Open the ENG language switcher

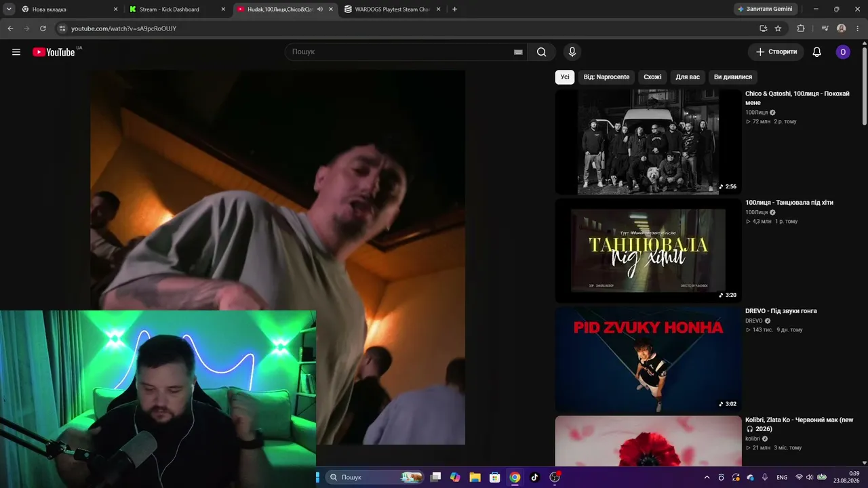tap(782, 477)
